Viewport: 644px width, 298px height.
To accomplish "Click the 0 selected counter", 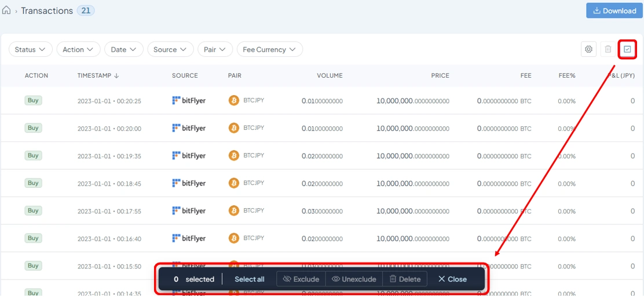I will click(x=194, y=279).
